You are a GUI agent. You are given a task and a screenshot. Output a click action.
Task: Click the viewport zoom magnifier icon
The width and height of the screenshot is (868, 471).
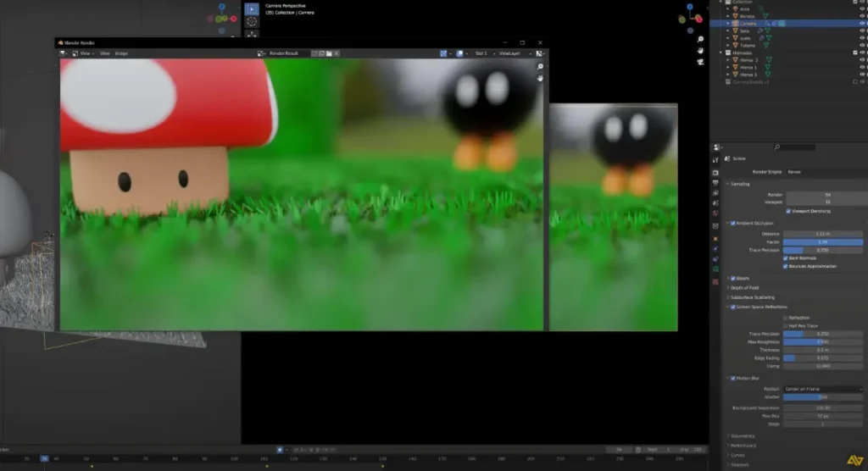(x=700, y=39)
